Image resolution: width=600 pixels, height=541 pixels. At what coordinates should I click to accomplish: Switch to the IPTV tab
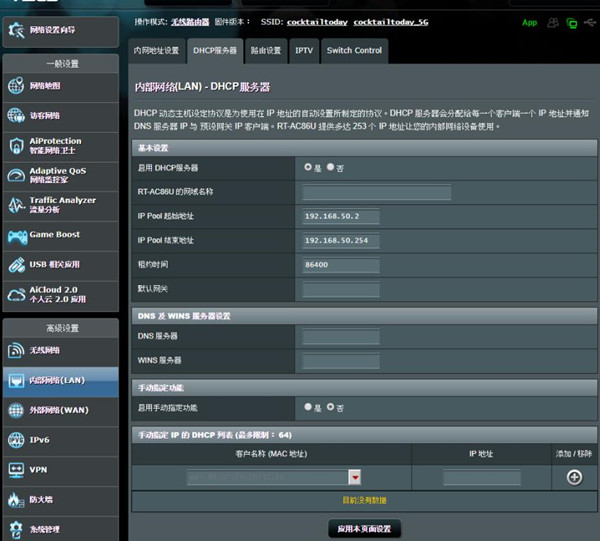pyautogui.click(x=304, y=50)
